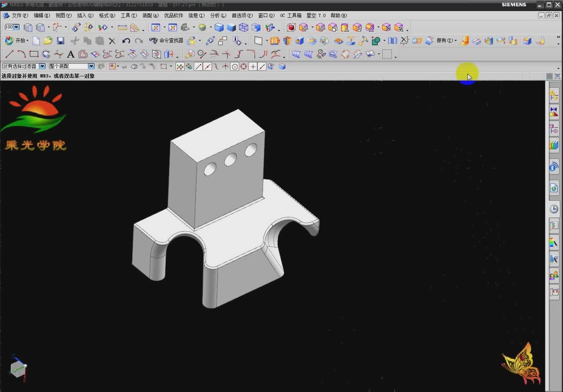Open the work layer 100 dropdown
Viewport: 563px width, 392px height.
click(17, 27)
